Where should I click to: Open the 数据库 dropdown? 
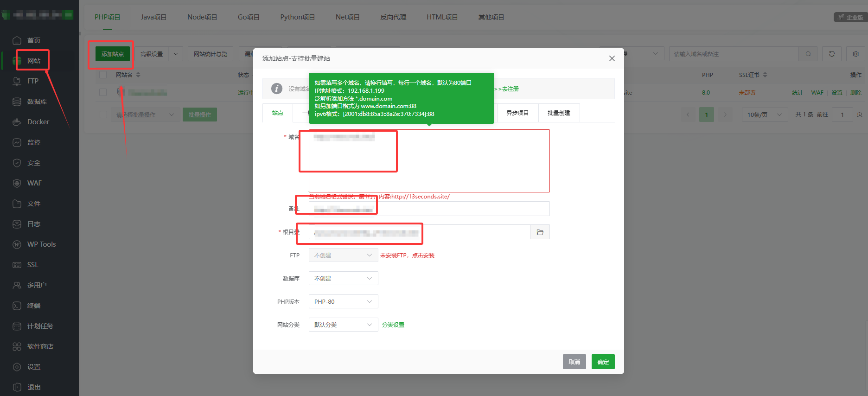point(343,278)
